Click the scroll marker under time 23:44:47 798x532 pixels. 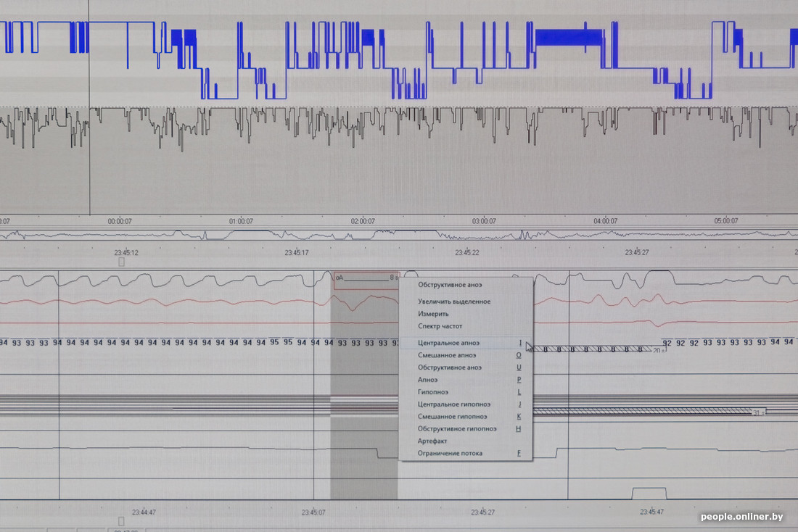point(121,521)
